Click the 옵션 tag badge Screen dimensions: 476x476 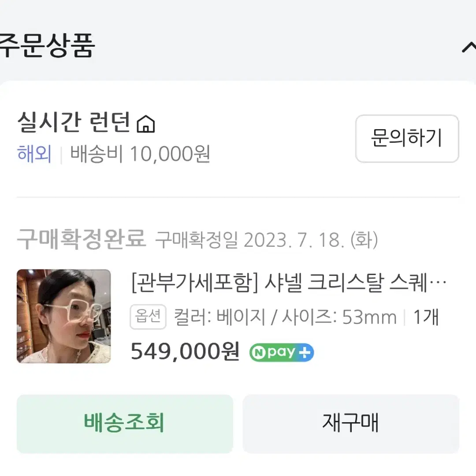point(148,316)
